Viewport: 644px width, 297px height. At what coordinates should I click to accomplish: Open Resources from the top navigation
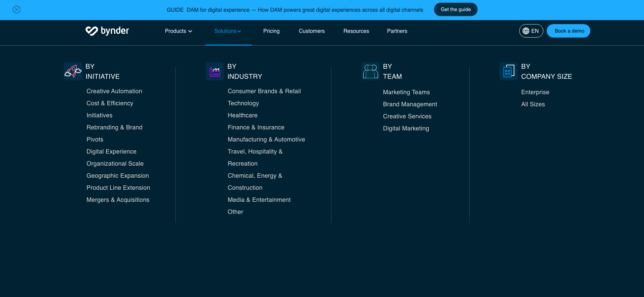pos(356,31)
